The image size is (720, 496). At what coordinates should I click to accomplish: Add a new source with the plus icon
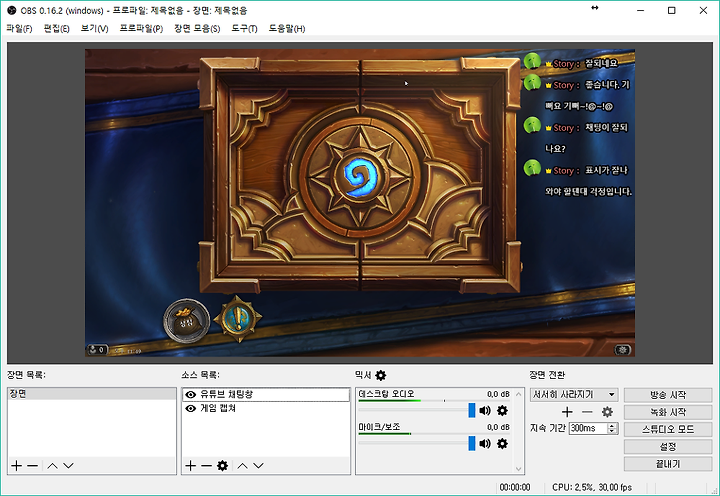191,466
